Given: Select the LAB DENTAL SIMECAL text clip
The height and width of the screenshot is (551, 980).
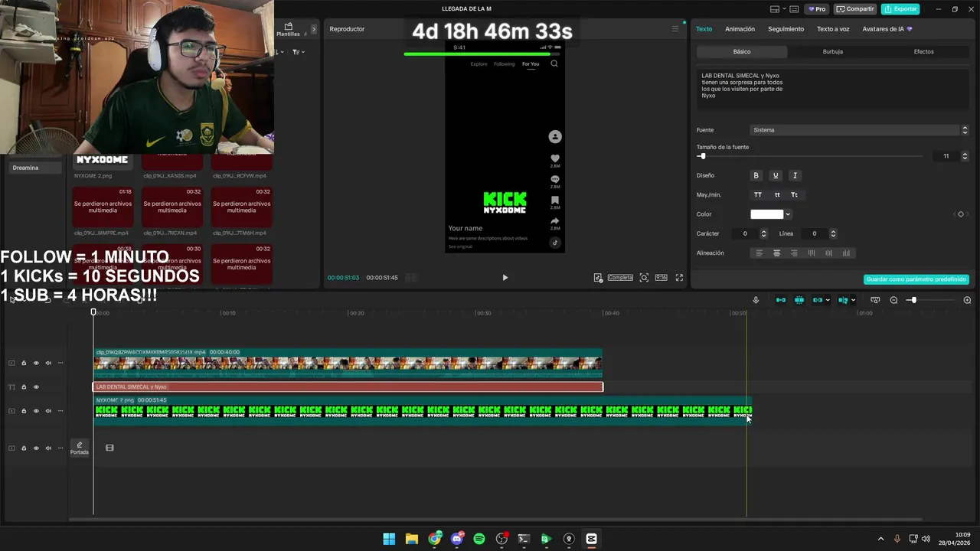Looking at the screenshot, I should click(x=348, y=387).
